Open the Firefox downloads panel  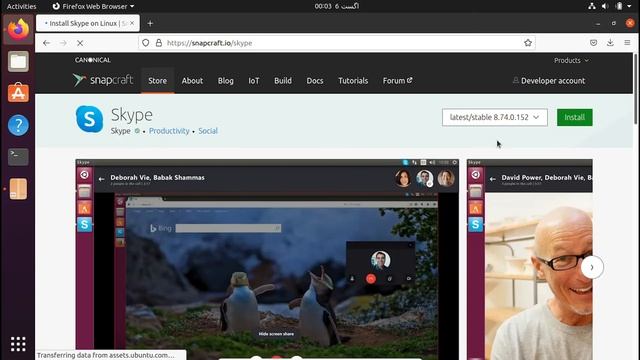pos(610,43)
